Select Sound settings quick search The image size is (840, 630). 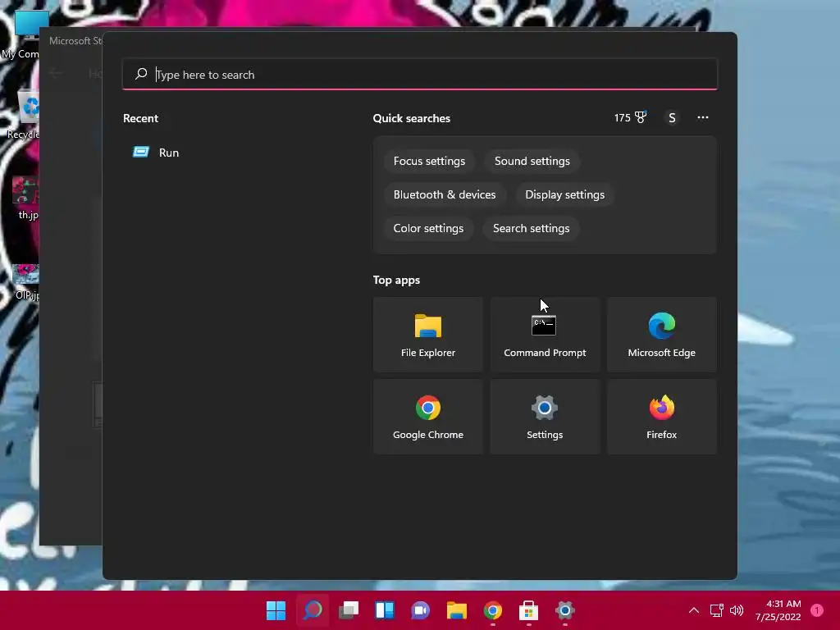click(532, 162)
